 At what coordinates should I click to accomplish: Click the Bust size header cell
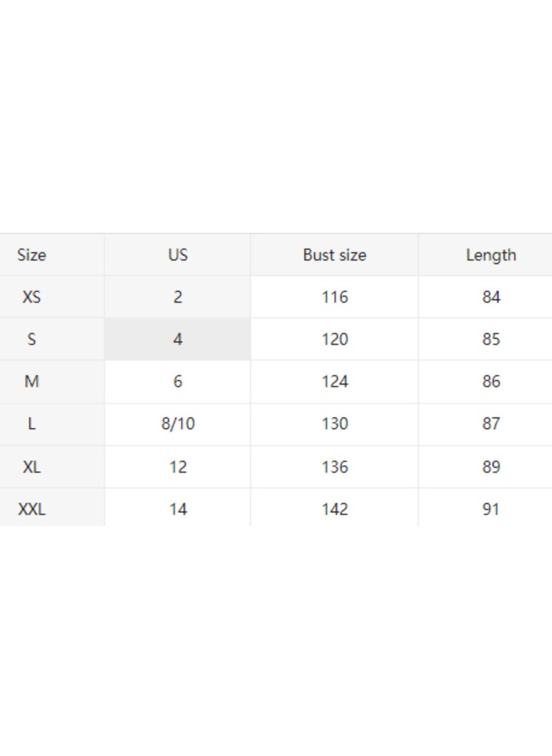(x=334, y=255)
